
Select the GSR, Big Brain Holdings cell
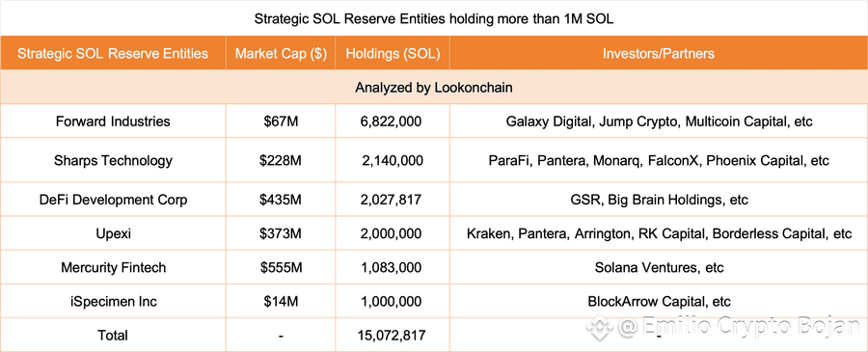pos(658,200)
